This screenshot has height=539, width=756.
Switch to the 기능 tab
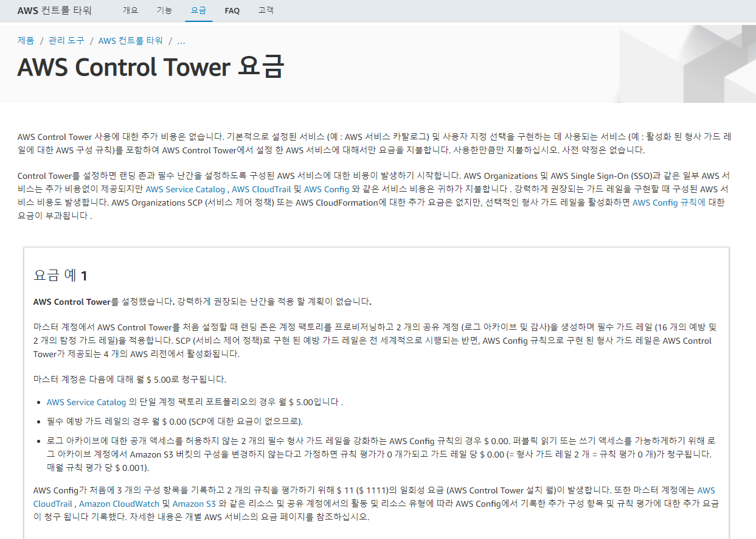[164, 10]
